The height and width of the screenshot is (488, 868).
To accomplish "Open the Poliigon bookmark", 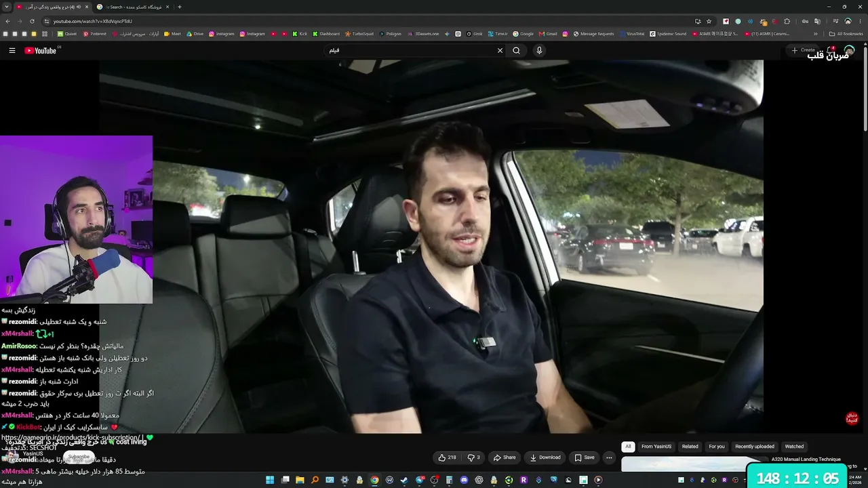I will (390, 34).
